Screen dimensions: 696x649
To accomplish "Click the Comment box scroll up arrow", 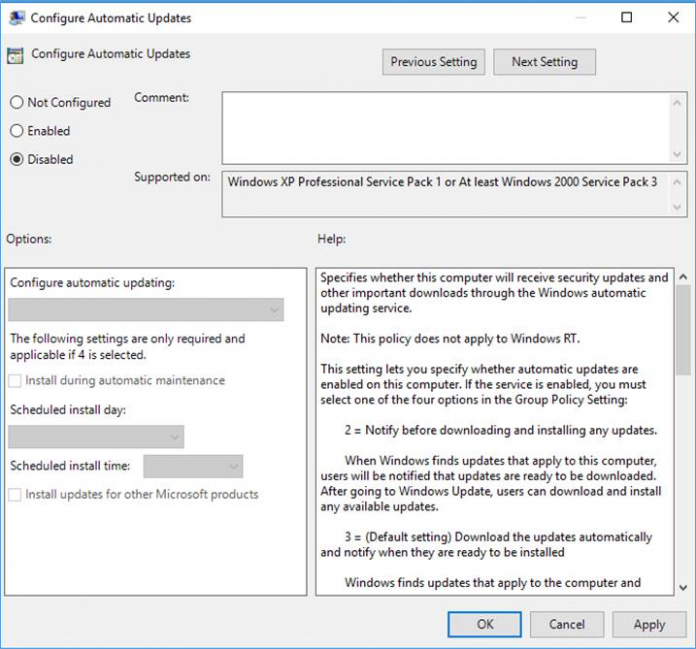I will tap(677, 103).
